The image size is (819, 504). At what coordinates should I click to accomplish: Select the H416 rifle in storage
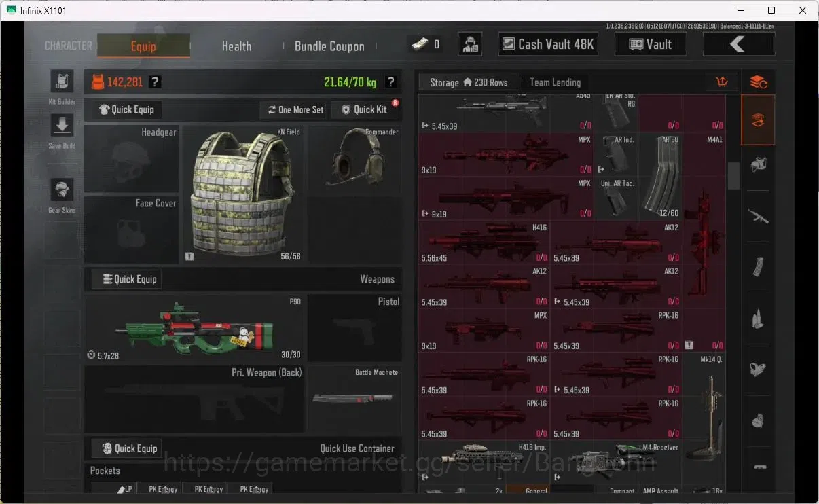(484, 242)
